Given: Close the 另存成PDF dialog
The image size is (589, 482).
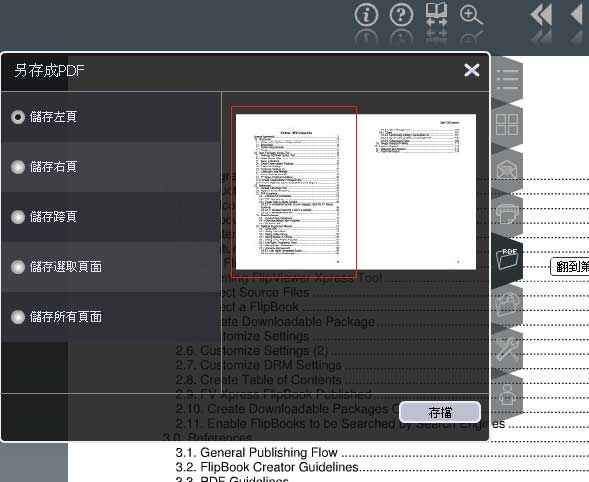Looking at the screenshot, I should 471,70.
